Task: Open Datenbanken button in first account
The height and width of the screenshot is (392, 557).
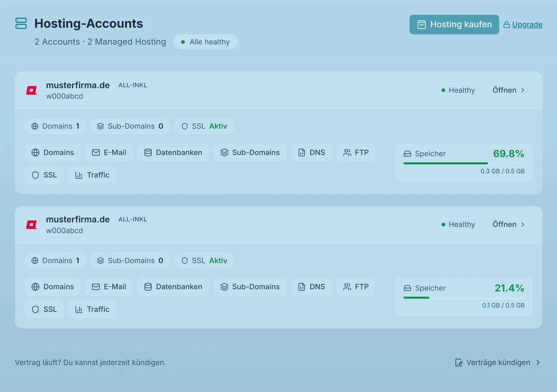Action: pyautogui.click(x=173, y=152)
